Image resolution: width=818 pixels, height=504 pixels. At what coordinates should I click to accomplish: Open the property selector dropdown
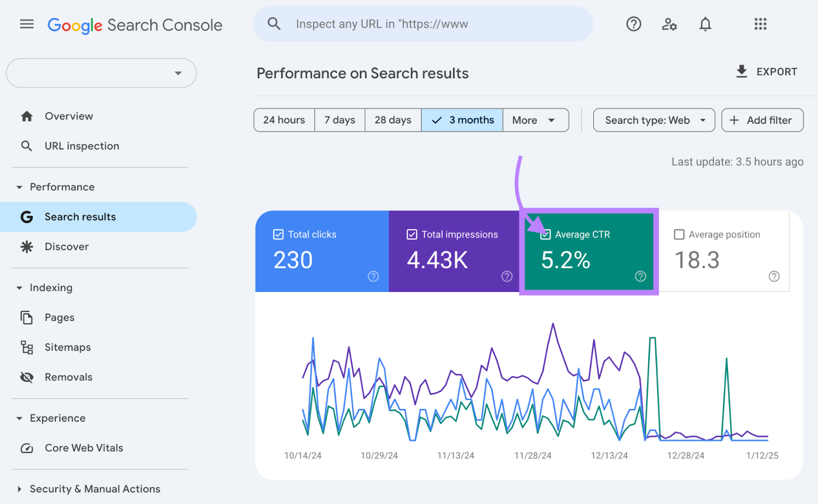click(x=101, y=73)
